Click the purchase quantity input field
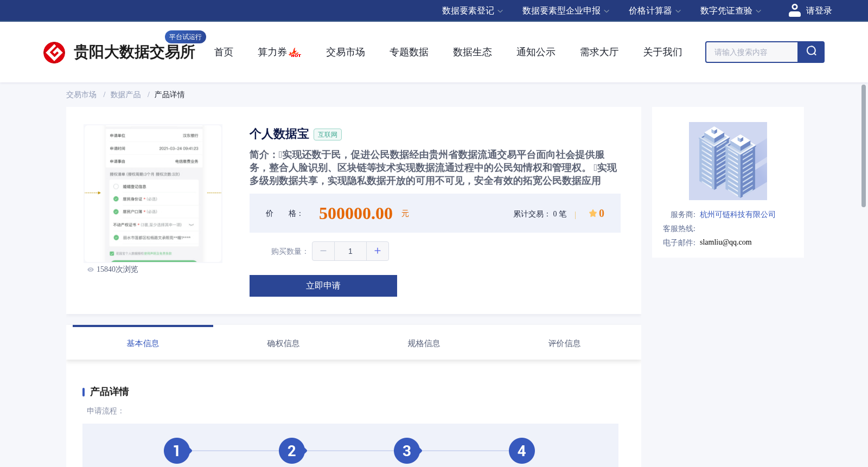Screen dimensions: 868x467 coord(350,251)
